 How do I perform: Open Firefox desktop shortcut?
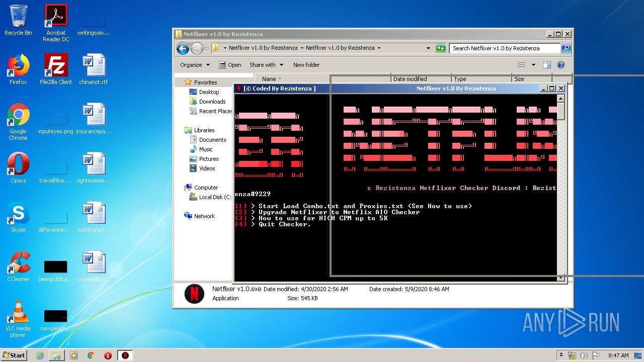(x=18, y=69)
